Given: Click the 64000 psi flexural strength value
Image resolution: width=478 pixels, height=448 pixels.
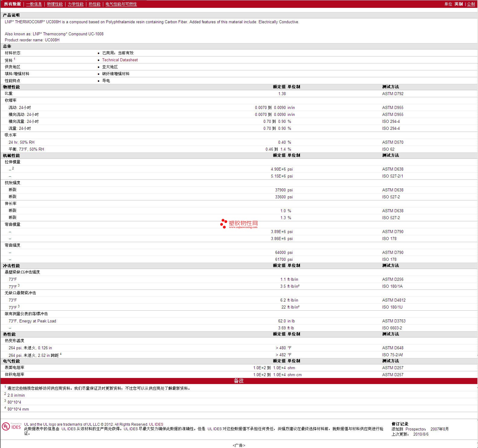Looking at the screenshot, I should (x=284, y=252).
